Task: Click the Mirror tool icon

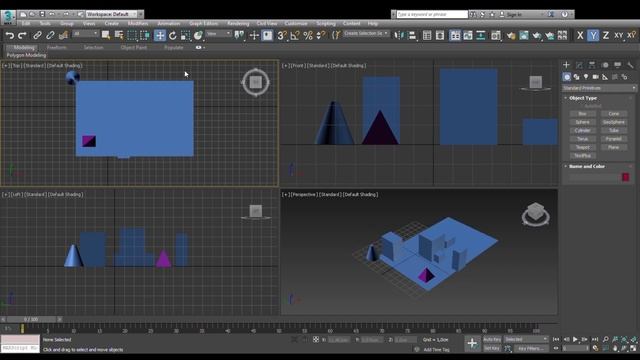Action: (x=399, y=36)
